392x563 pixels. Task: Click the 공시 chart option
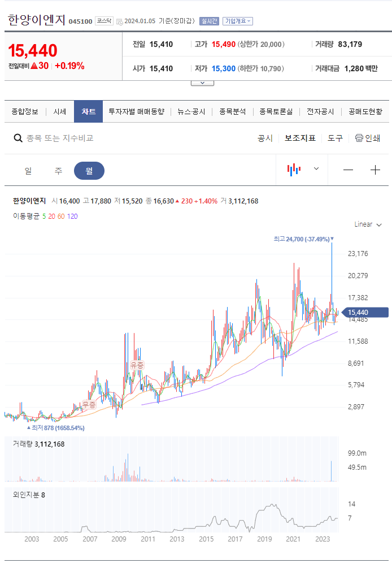[x=265, y=138]
